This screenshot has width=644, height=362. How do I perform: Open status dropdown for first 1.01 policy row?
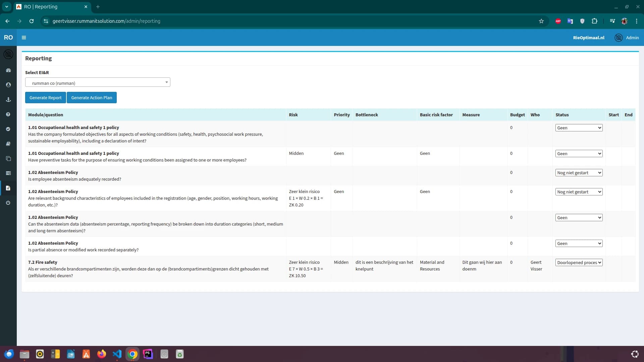point(579,128)
